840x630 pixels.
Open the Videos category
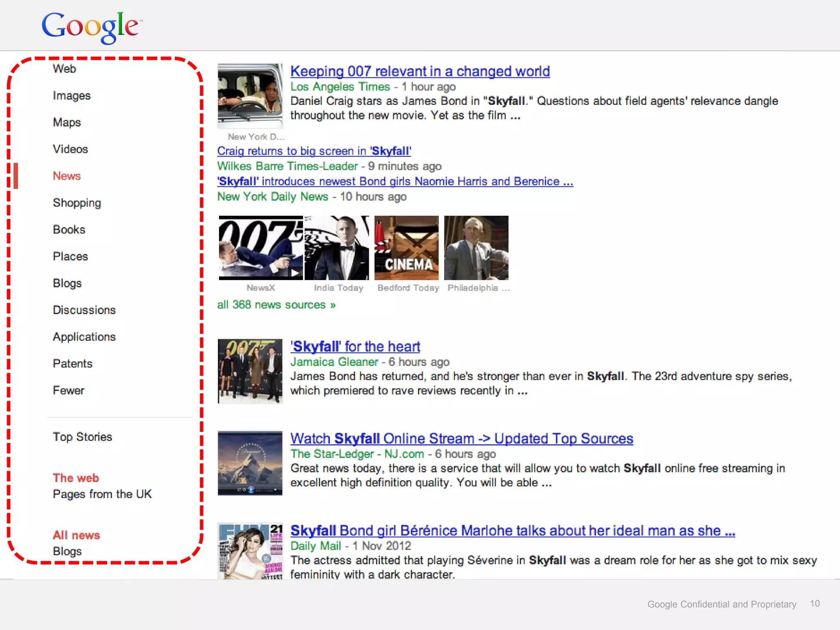coord(70,149)
